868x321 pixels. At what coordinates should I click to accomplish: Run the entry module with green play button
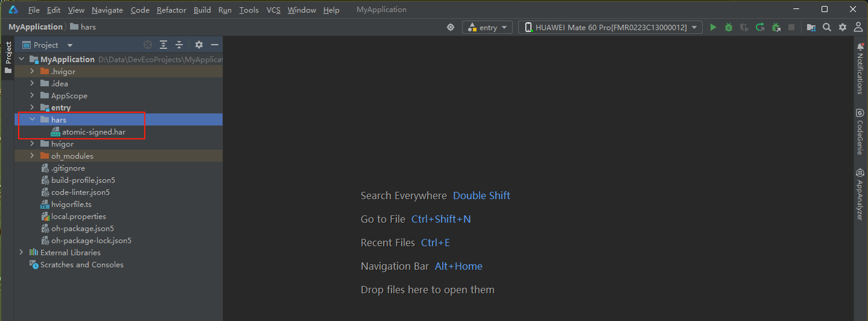[x=714, y=27]
